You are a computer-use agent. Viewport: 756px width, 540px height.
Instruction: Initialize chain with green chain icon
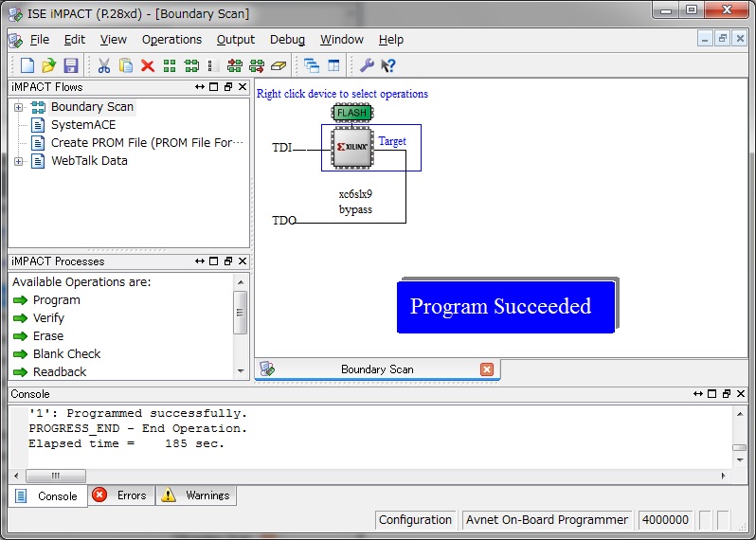pos(191,65)
